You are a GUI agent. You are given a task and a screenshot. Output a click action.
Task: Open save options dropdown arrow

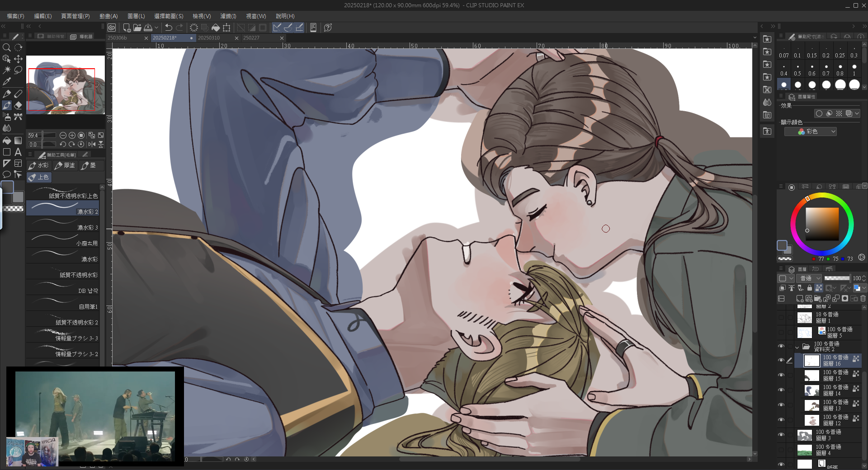point(156,28)
